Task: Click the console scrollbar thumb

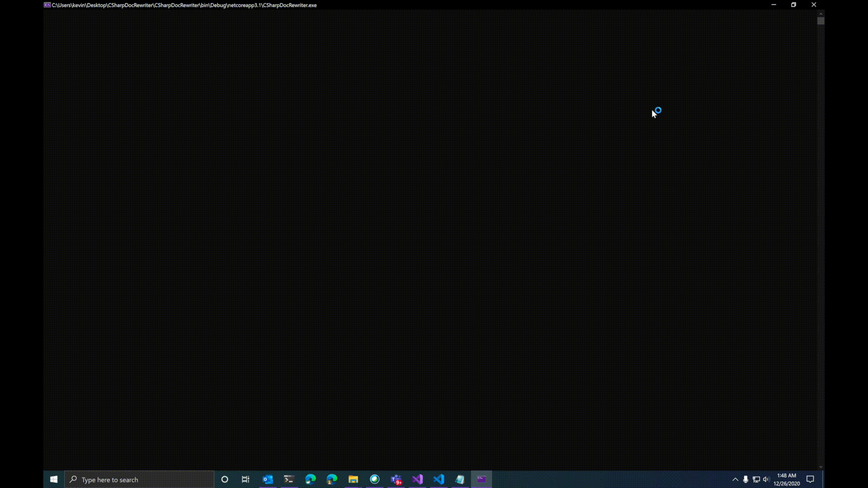Action: (x=821, y=21)
